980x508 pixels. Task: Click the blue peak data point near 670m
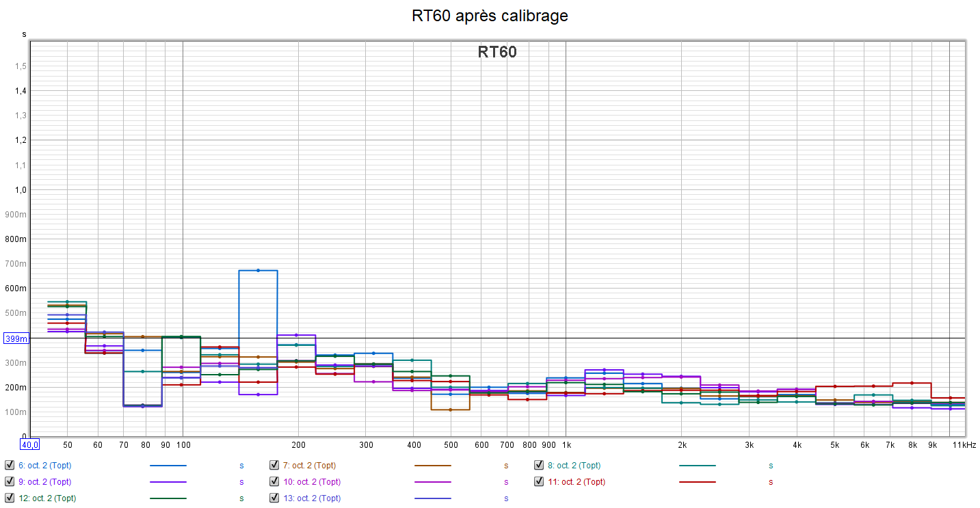click(258, 271)
